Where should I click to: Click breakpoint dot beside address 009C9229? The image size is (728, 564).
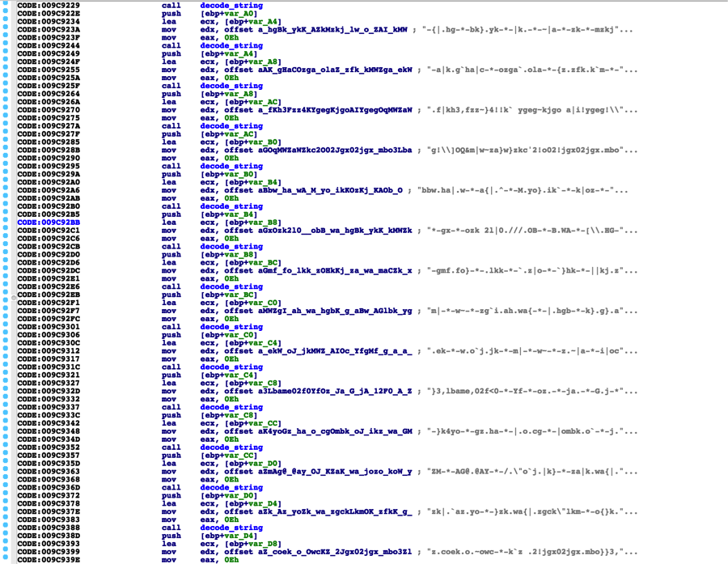point(6,6)
